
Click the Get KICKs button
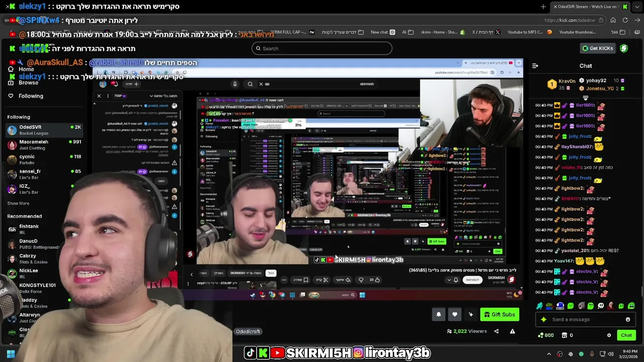(x=597, y=48)
